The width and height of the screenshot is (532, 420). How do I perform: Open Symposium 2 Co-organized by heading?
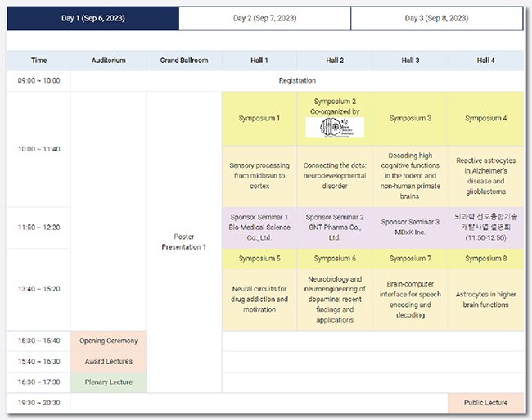335,106
